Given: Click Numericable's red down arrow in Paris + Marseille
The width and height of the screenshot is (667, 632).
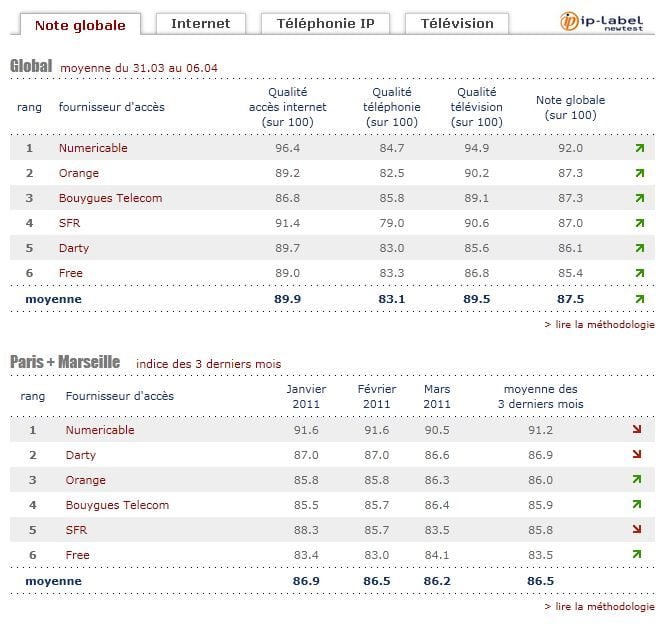Looking at the screenshot, I should click(x=638, y=430).
